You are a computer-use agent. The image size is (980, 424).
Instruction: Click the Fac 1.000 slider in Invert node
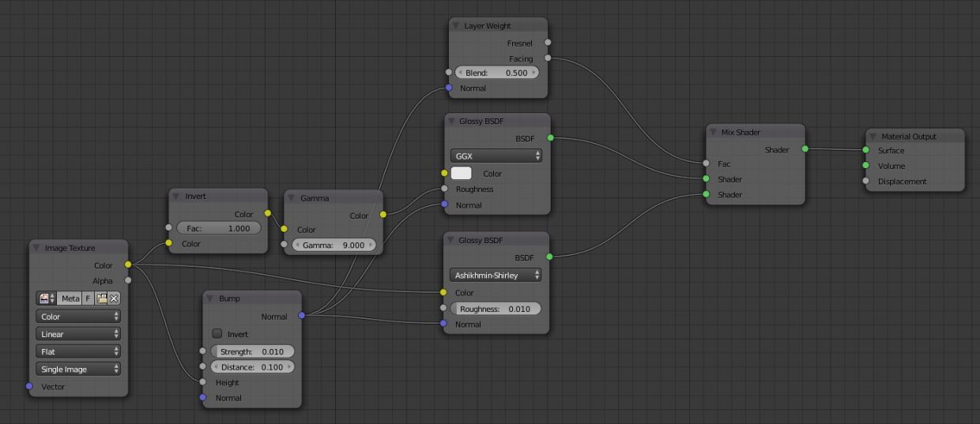218,228
